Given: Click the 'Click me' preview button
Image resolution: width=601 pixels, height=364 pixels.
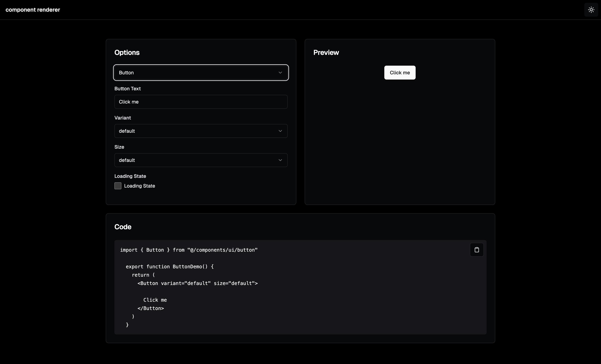Looking at the screenshot, I should pyautogui.click(x=400, y=73).
